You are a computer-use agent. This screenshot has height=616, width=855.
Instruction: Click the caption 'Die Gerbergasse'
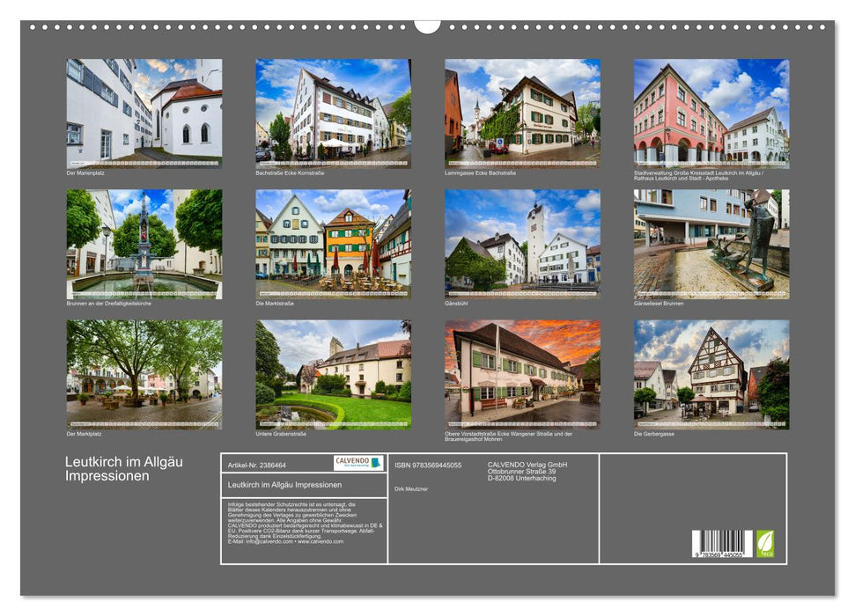tap(653, 434)
